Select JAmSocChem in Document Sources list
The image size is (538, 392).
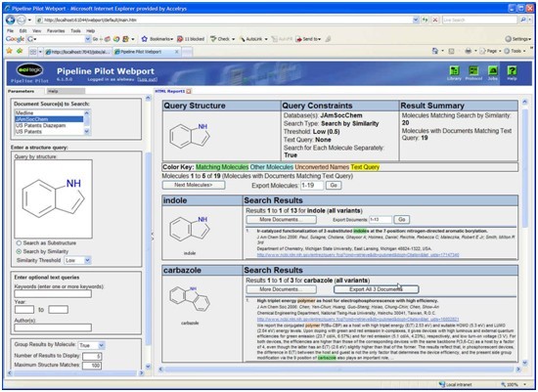coord(49,119)
